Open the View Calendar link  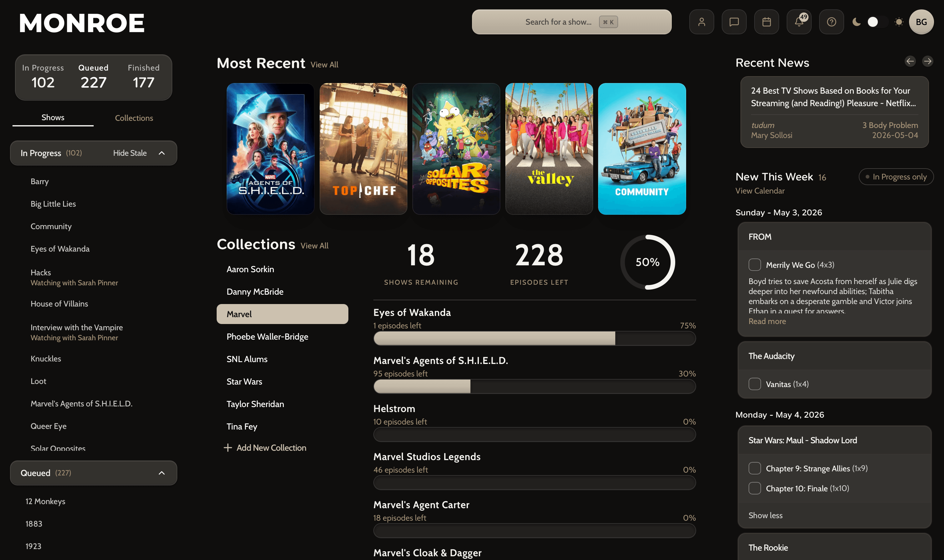click(x=760, y=190)
